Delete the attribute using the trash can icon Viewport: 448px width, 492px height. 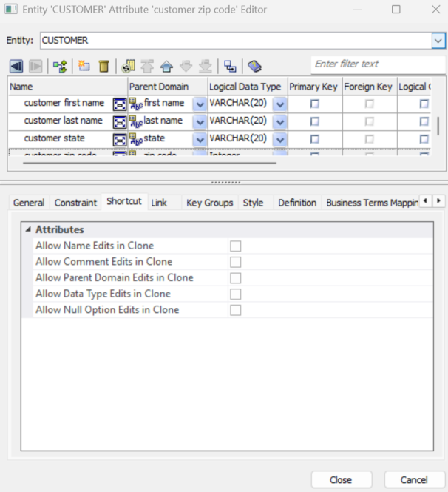point(103,66)
